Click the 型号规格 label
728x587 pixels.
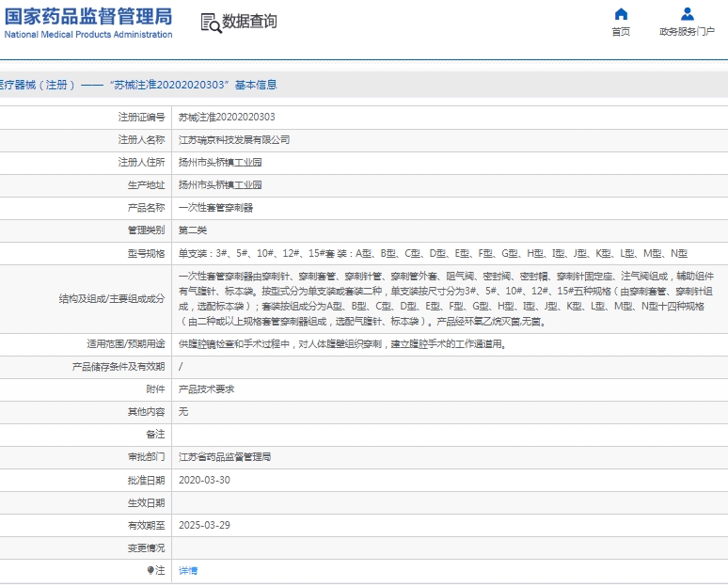coord(146,254)
